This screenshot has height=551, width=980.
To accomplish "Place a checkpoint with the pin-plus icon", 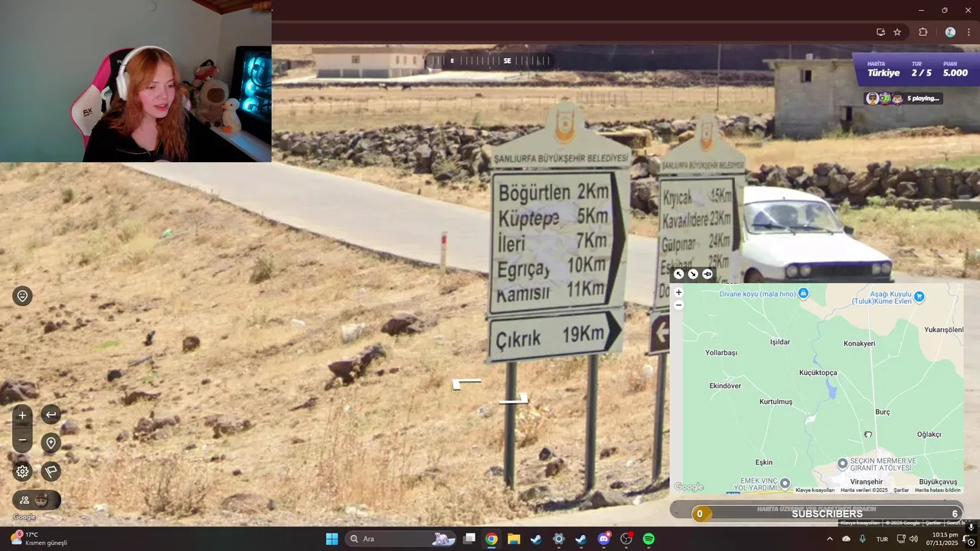I will click(x=51, y=443).
